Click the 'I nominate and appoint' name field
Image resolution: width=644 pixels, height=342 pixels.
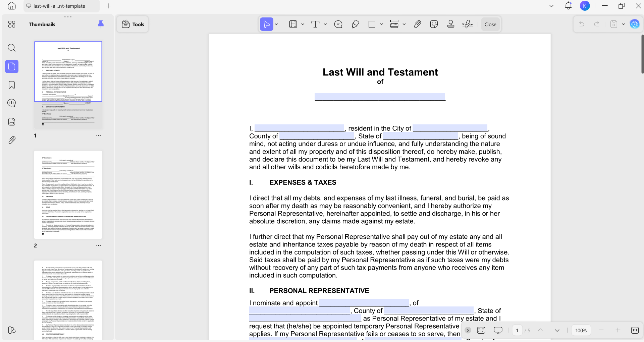pyautogui.click(x=364, y=303)
